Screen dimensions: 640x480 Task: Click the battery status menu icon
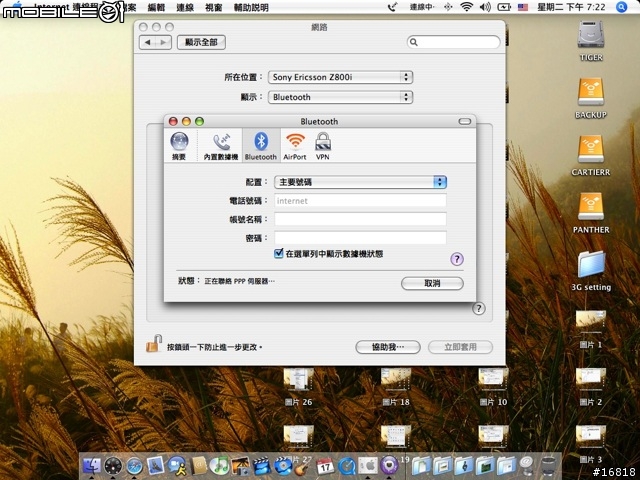(x=504, y=7)
